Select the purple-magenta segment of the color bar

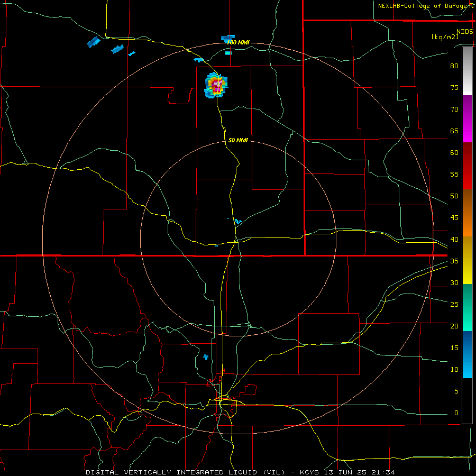pyautogui.click(x=467, y=118)
